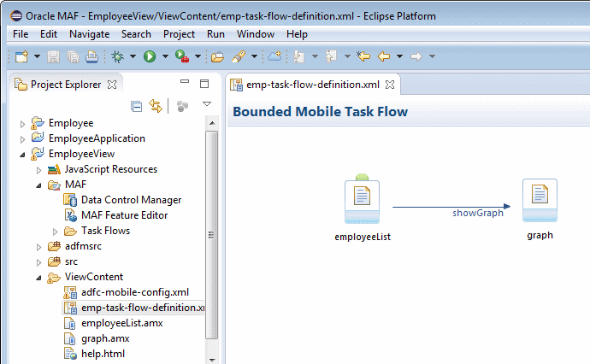Screen dimensions: 590x364
Task: Open the Project Explorer View Menu triangle
Action: (207, 103)
